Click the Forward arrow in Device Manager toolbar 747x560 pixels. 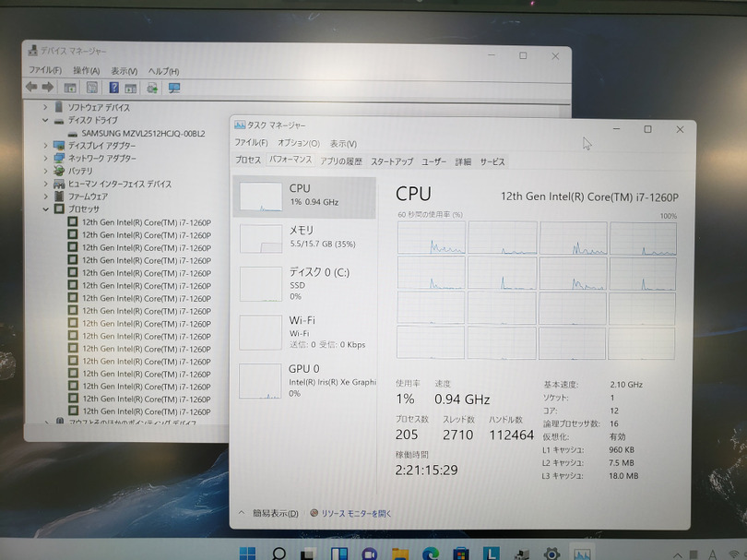(x=48, y=88)
